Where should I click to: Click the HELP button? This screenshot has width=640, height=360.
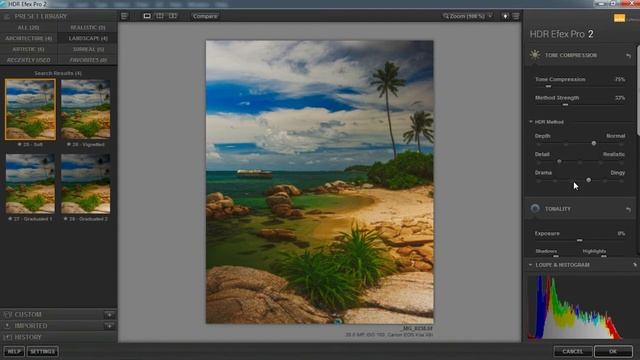[14, 351]
